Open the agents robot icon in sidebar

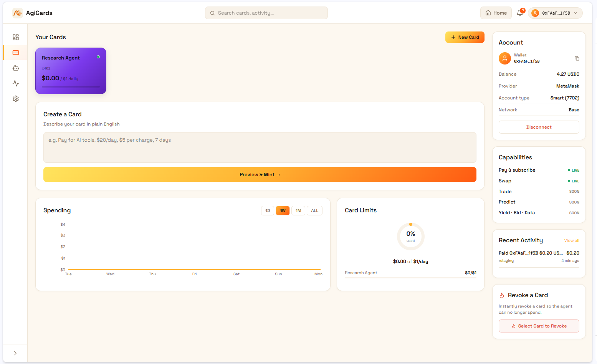click(x=16, y=68)
